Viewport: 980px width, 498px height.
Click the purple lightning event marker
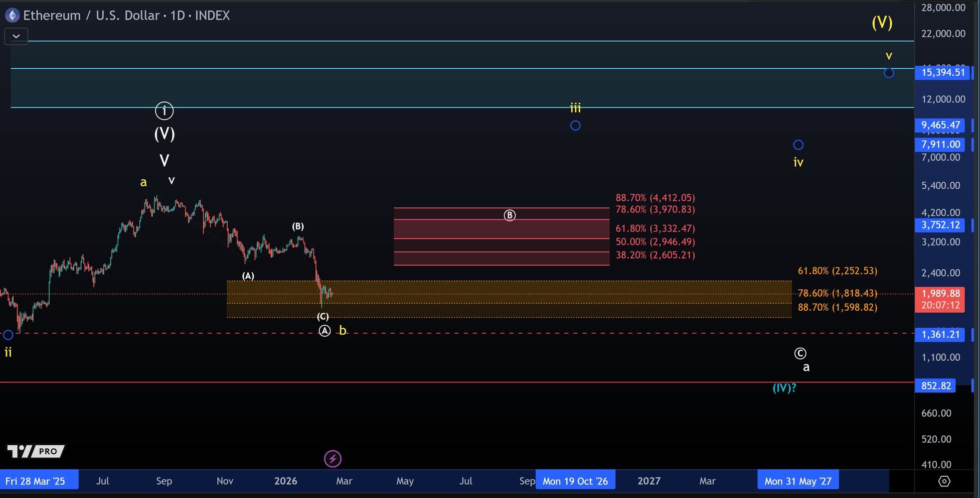coord(333,459)
